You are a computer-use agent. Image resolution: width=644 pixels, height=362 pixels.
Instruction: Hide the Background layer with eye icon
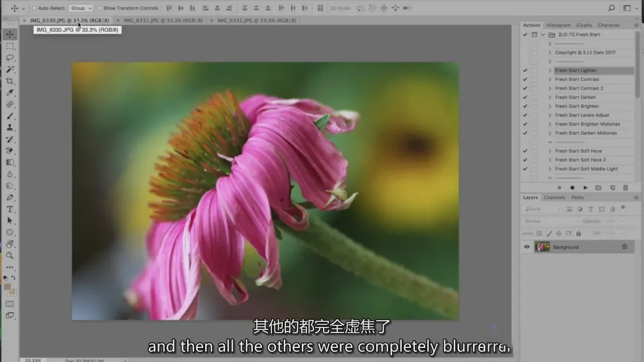(527, 247)
